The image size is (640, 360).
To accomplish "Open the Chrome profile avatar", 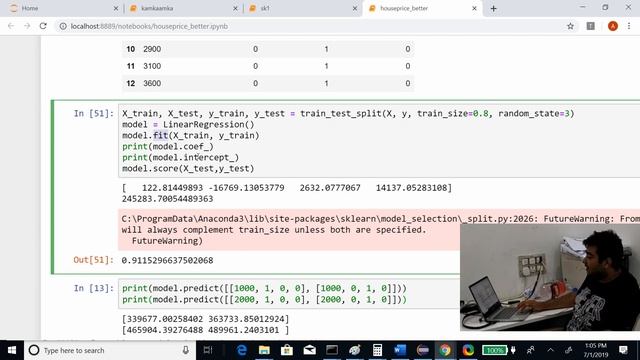I will tap(613, 26).
